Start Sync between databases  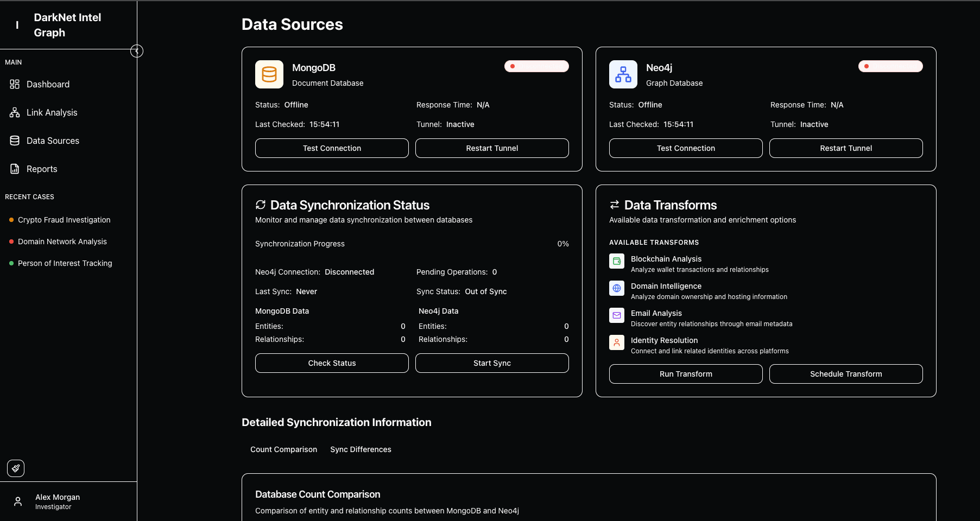(x=492, y=363)
